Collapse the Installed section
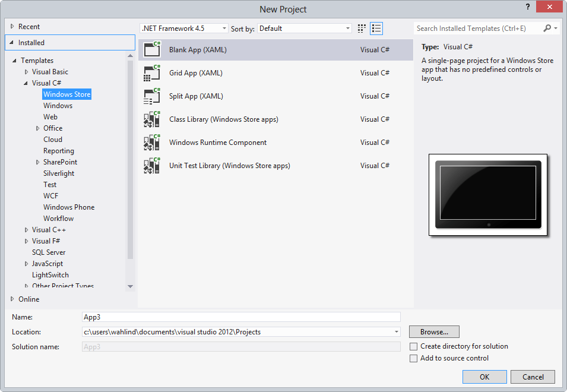The width and height of the screenshot is (567, 392). [x=11, y=43]
